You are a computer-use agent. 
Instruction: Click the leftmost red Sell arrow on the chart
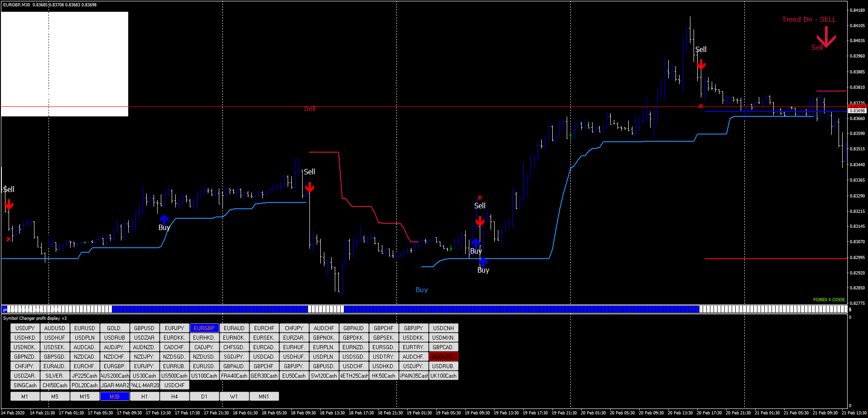coord(9,204)
